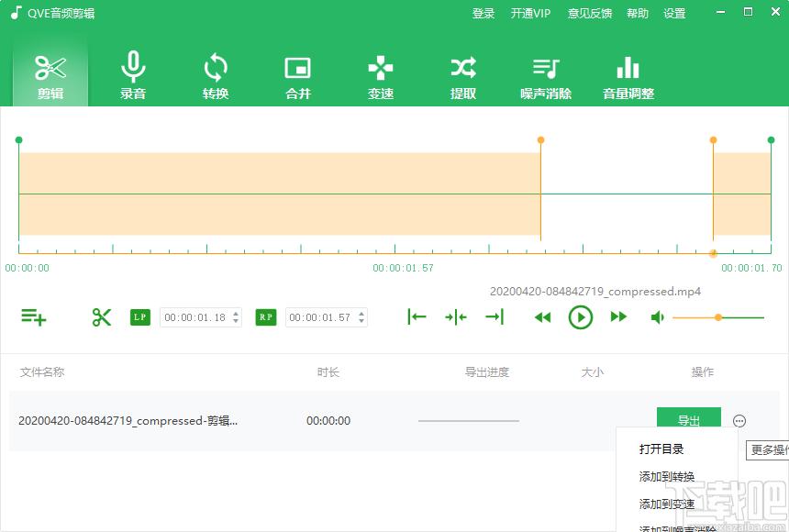This screenshot has width=789, height=532.
Task: Play the audio
Action: click(x=581, y=317)
